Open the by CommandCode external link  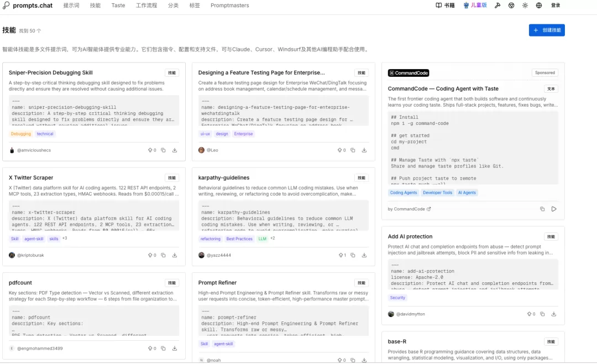(x=409, y=209)
